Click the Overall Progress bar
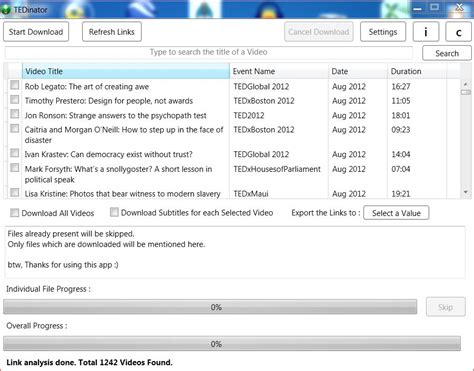 coord(232,344)
